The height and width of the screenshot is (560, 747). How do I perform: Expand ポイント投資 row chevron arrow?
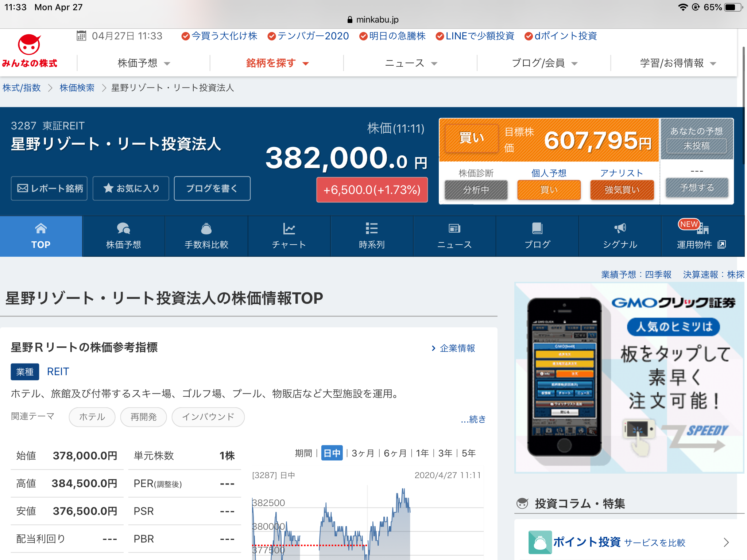[726, 542]
